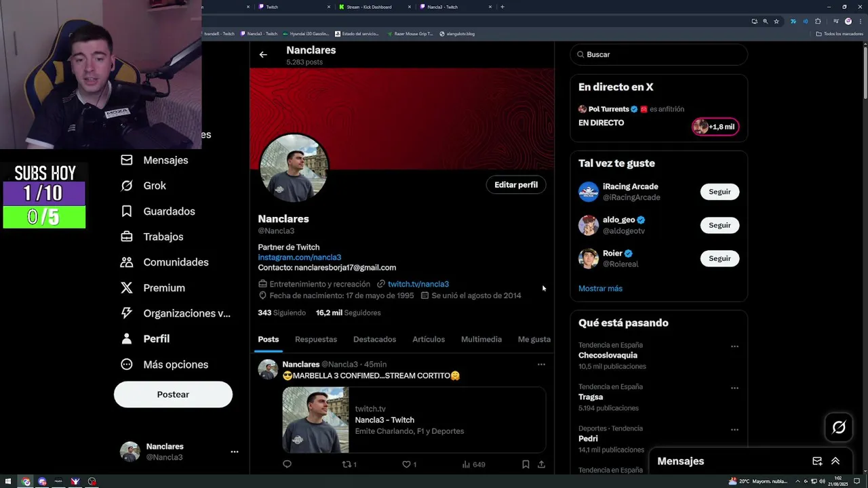Click the Postear button
The width and height of the screenshot is (868, 488).
[x=173, y=394]
